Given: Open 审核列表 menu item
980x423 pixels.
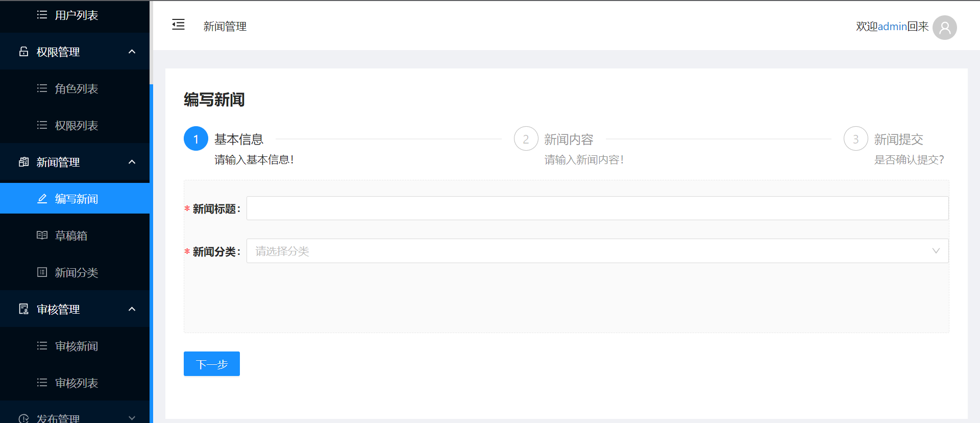Looking at the screenshot, I should [75, 383].
